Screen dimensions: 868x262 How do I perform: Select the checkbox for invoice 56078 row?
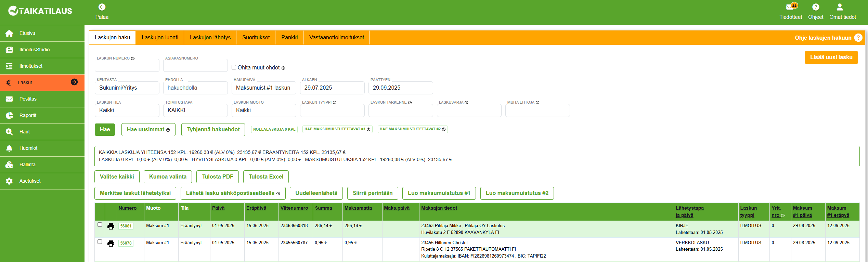tap(100, 242)
